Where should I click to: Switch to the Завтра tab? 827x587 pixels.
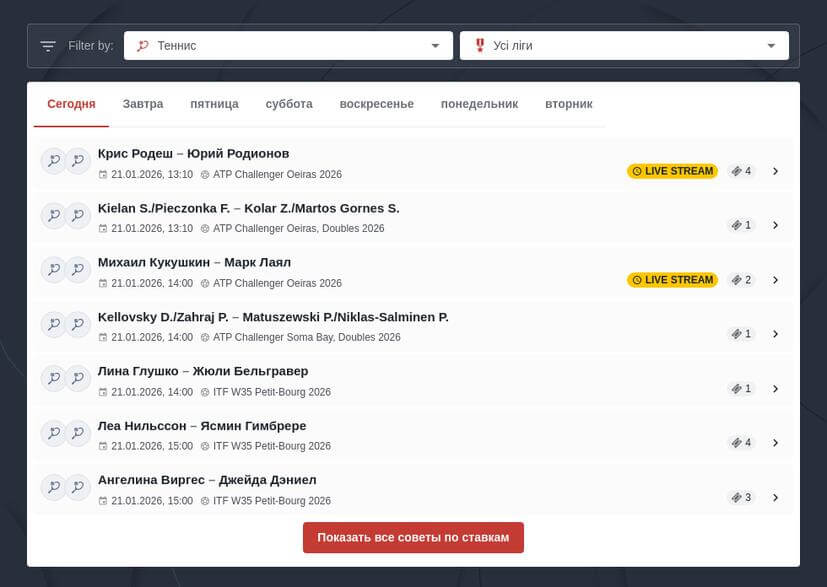[x=142, y=103]
